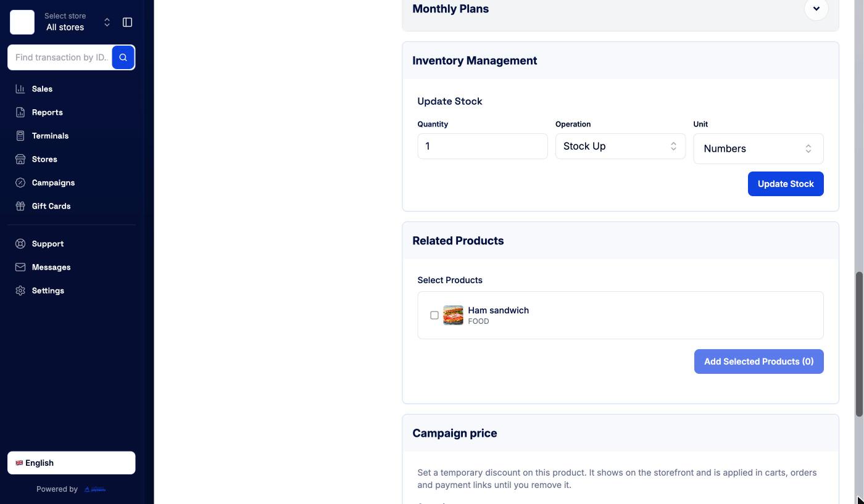Click the Reports document icon

click(20, 112)
